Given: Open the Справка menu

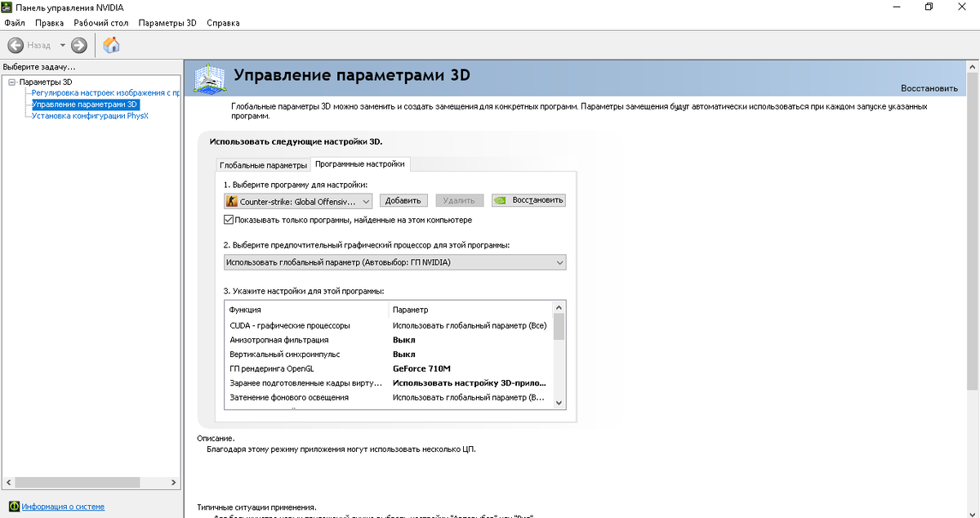Looking at the screenshot, I should [x=223, y=23].
